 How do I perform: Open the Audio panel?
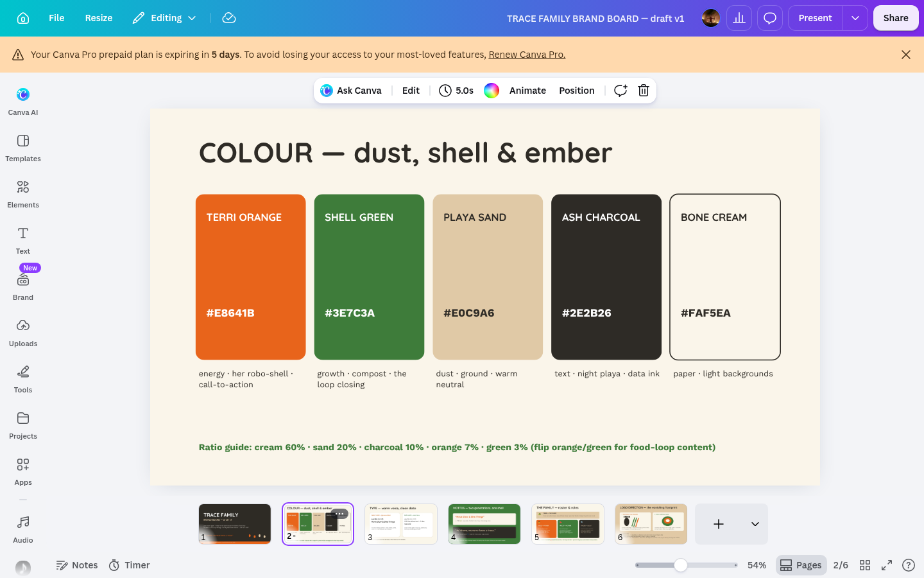23,529
